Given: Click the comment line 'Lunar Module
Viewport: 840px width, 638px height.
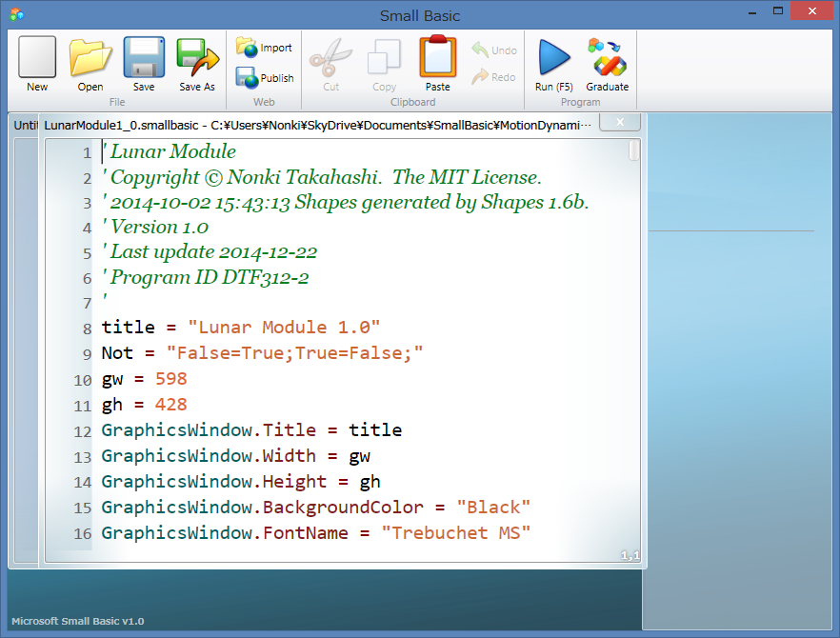Looking at the screenshot, I should coord(169,151).
